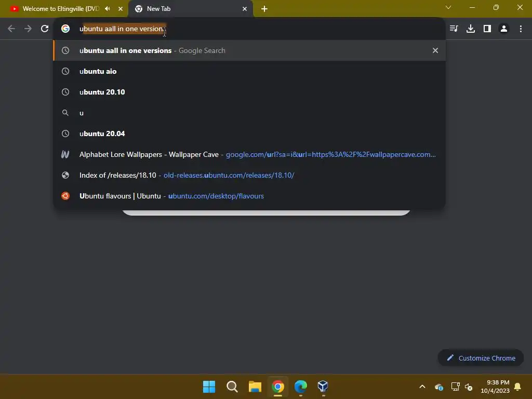Click the OneDrive cloud tray icon
Viewport: 532px width, 399px height.
pos(438,387)
